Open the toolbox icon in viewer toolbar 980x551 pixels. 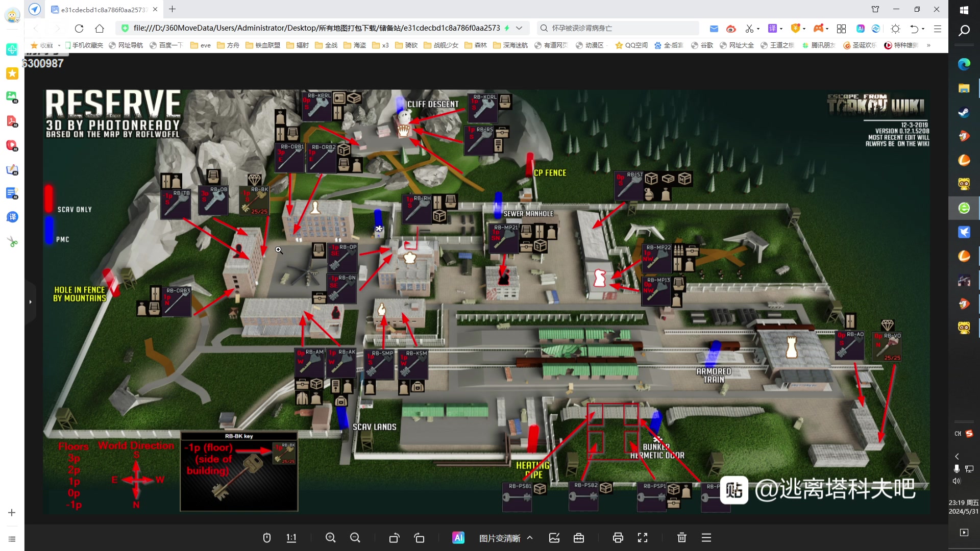(579, 538)
